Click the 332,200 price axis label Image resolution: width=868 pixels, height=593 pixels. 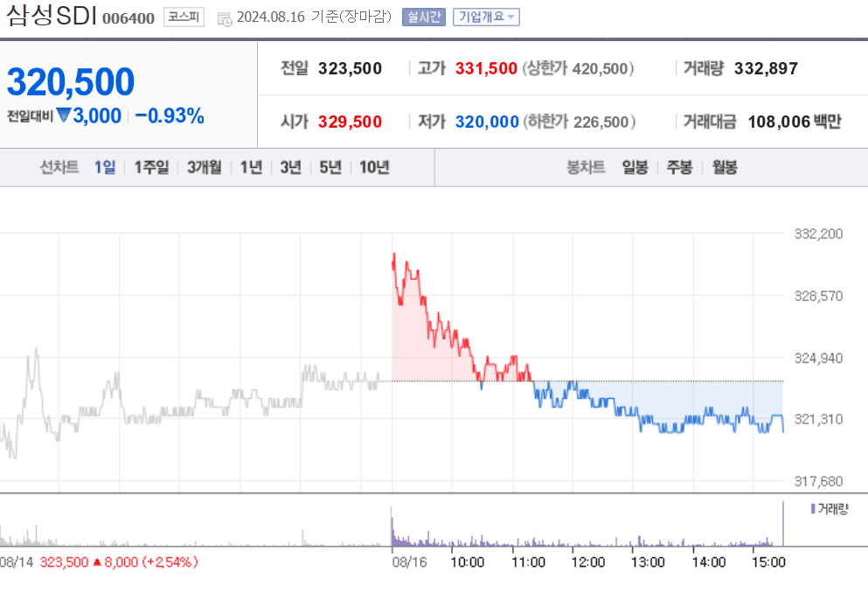pyautogui.click(x=818, y=234)
